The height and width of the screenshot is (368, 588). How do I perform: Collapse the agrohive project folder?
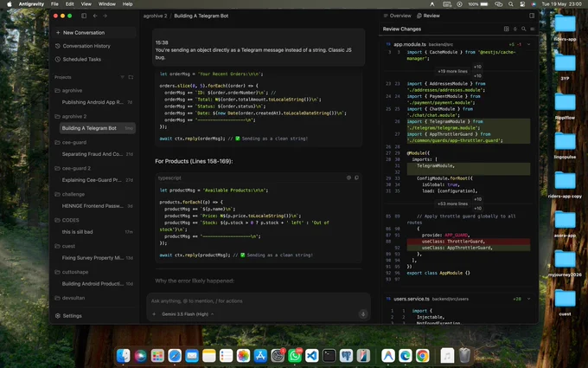[68, 91]
